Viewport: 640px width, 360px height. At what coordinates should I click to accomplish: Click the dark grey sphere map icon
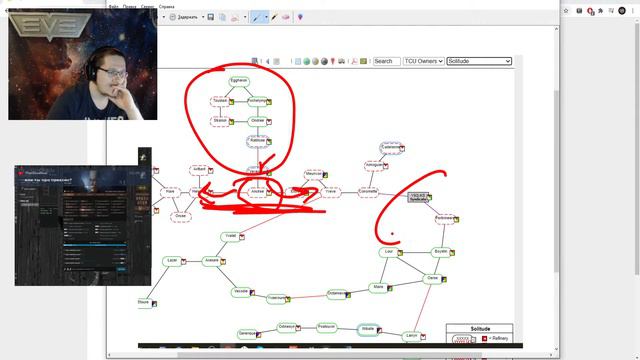tap(324, 61)
